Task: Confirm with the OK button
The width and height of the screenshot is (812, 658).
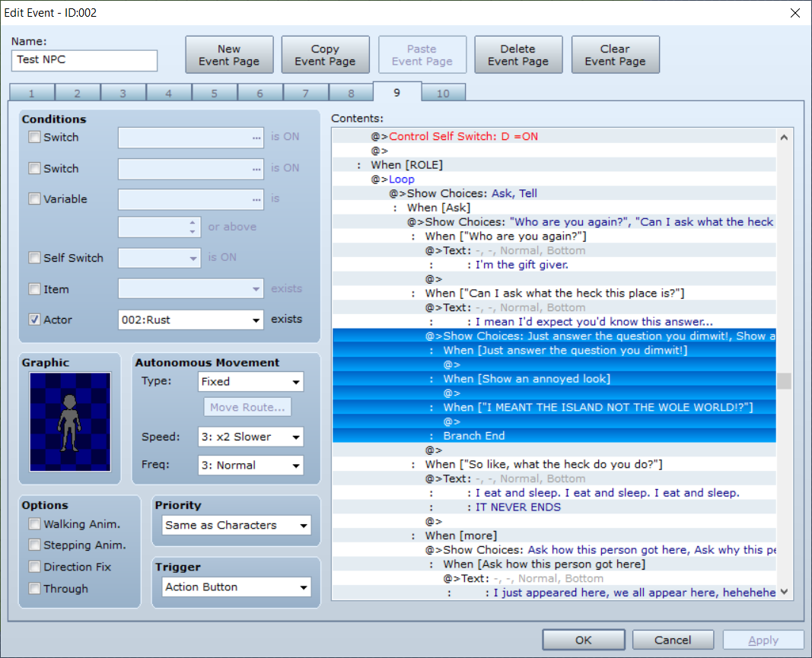Action: pyautogui.click(x=583, y=640)
